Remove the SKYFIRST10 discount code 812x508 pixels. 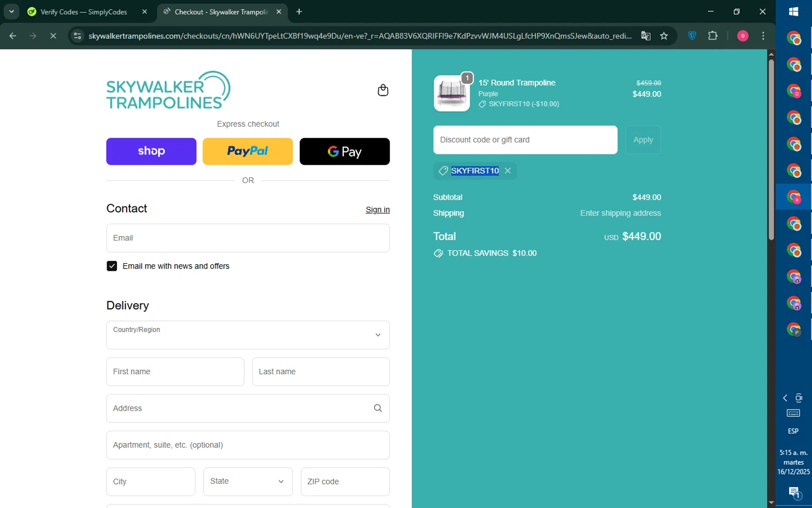click(x=508, y=171)
